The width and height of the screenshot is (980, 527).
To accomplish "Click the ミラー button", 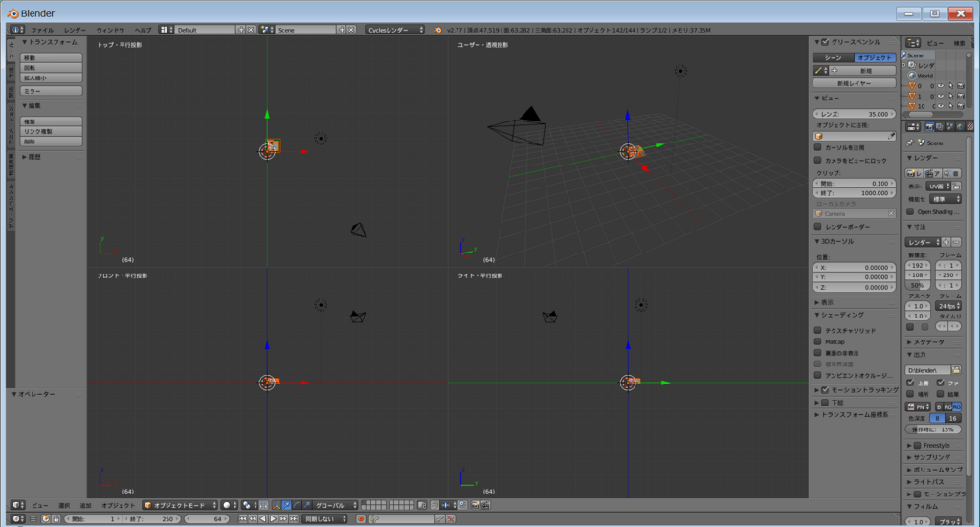I will pyautogui.click(x=52, y=91).
